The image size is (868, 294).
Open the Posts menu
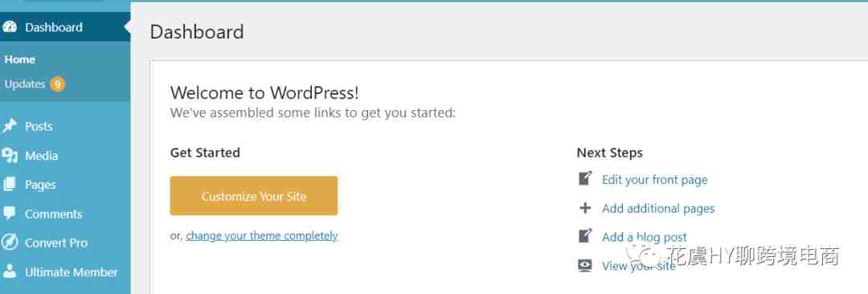[x=39, y=126]
